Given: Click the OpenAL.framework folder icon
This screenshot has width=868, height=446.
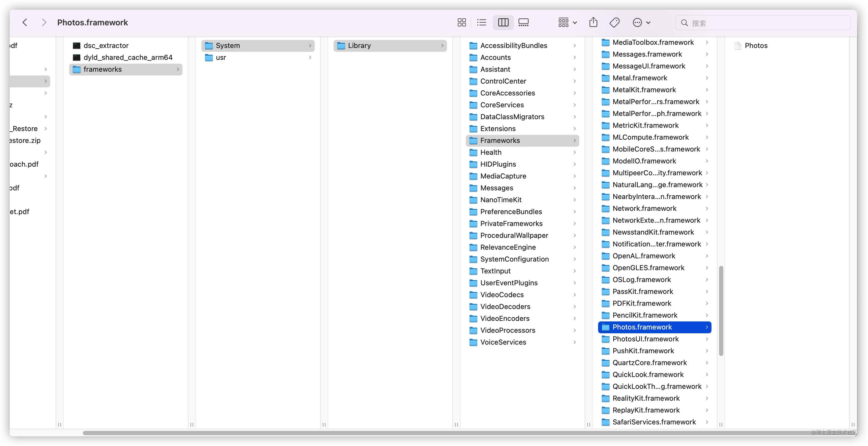Looking at the screenshot, I should click(606, 256).
